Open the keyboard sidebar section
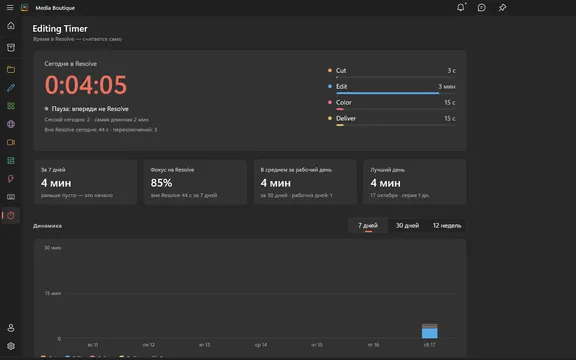This screenshot has height=360, width=576. click(11, 197)
